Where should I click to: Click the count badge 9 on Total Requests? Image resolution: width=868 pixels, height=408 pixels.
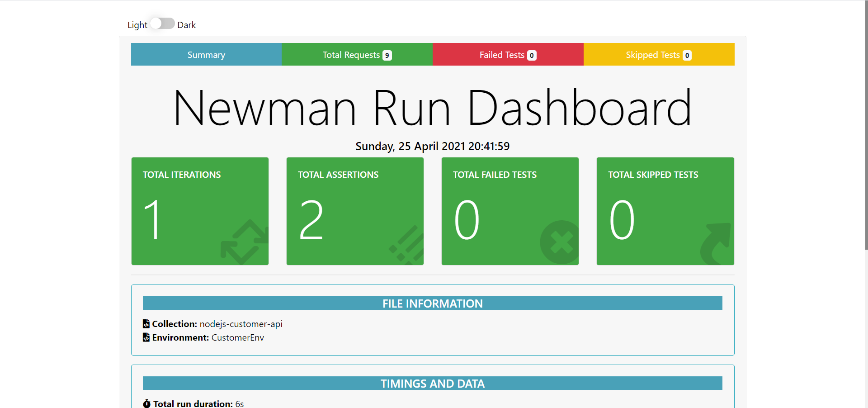[x=387, y=55]
